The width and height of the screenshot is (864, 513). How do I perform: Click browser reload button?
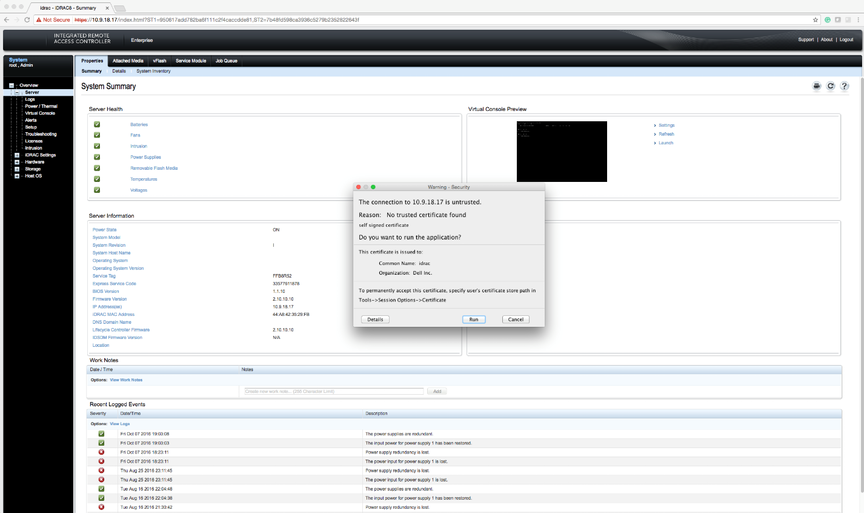click(x=27, y=20)
